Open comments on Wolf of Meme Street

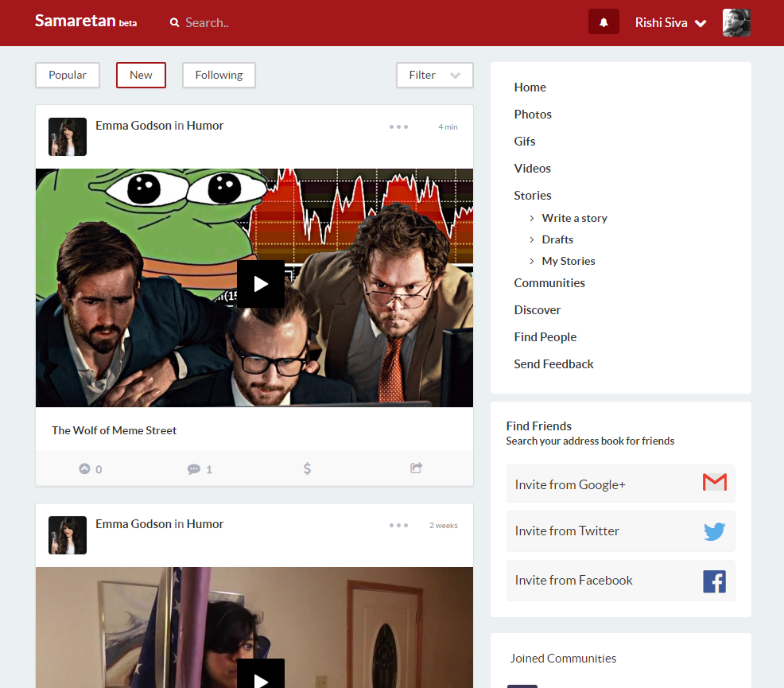(x=200, y=469)
